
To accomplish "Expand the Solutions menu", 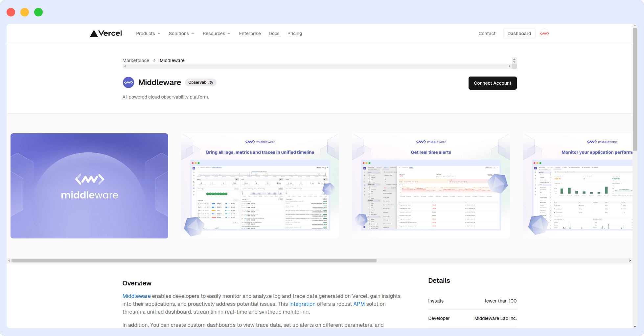I will pyautogui.click(x=181, y=34).
